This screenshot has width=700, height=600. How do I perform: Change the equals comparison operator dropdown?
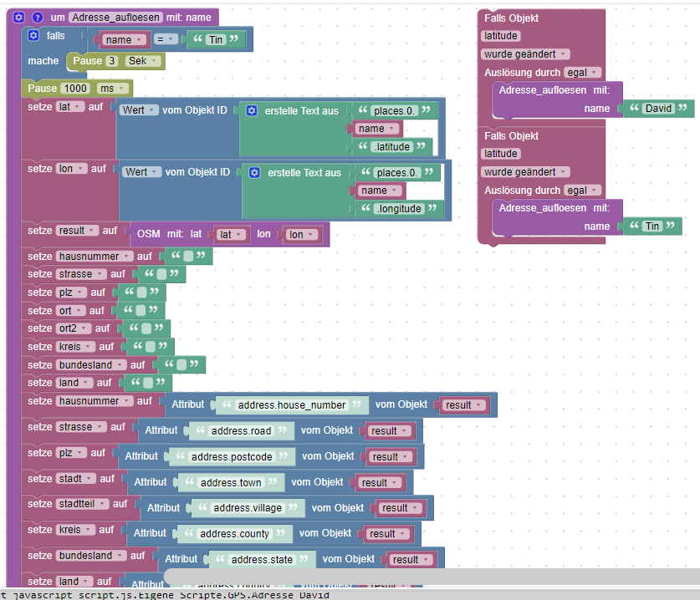coord(166,40)
